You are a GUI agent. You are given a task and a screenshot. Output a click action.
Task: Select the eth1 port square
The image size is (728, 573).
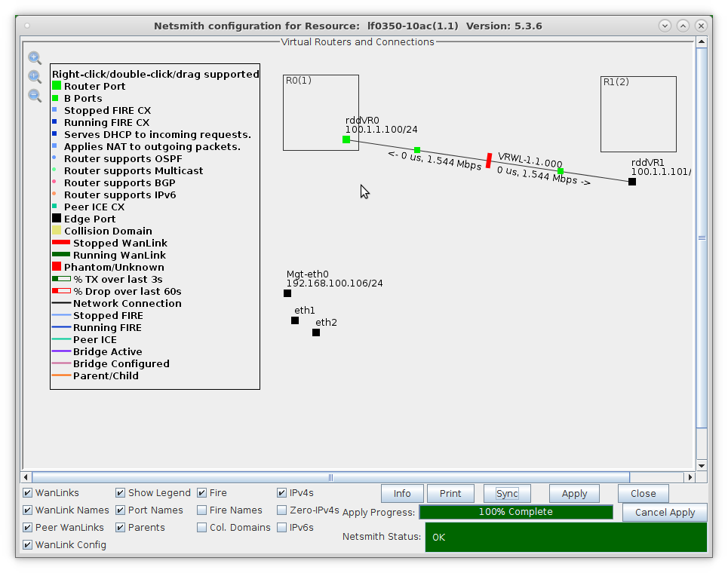point(295,320)
